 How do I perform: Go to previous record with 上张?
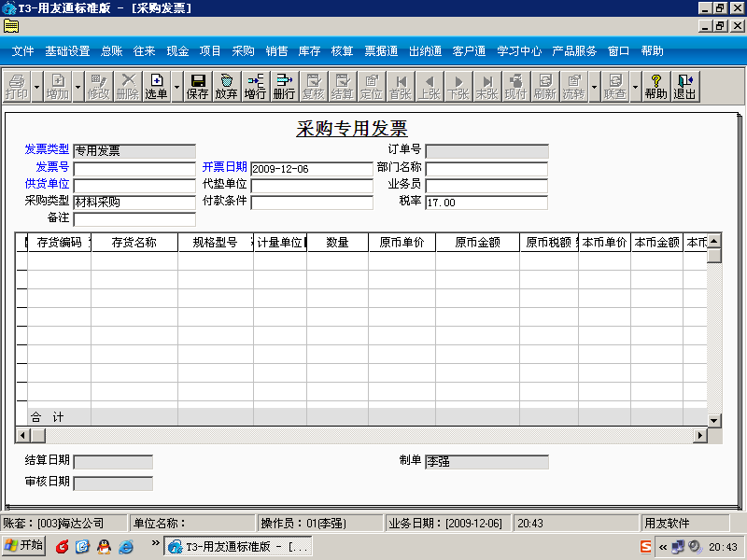(x=430, y=86)
